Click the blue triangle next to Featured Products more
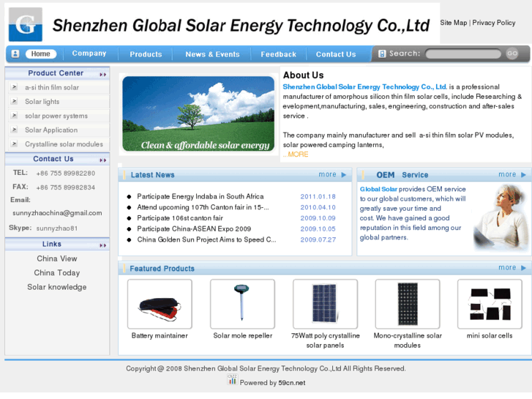532x399 pixels. pos(523,268)
